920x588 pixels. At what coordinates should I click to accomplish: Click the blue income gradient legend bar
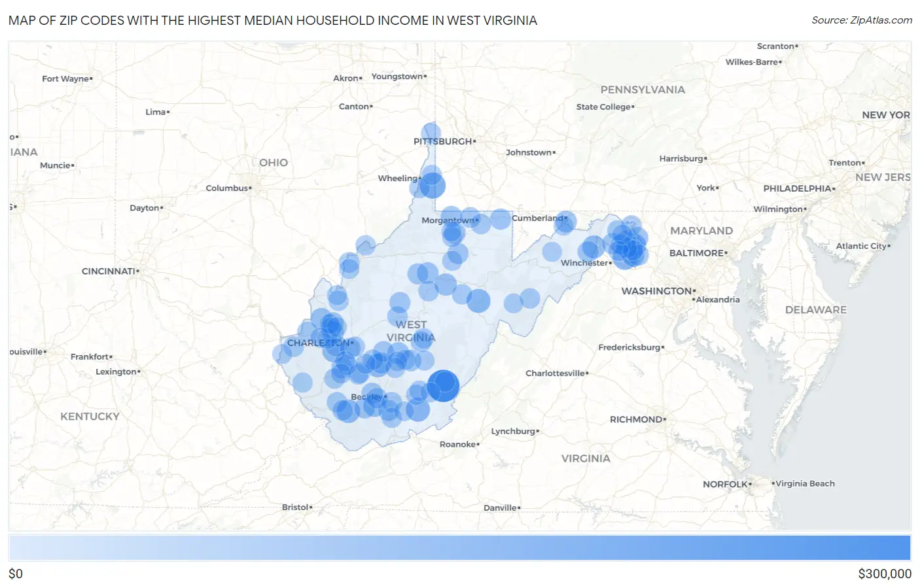459,548
